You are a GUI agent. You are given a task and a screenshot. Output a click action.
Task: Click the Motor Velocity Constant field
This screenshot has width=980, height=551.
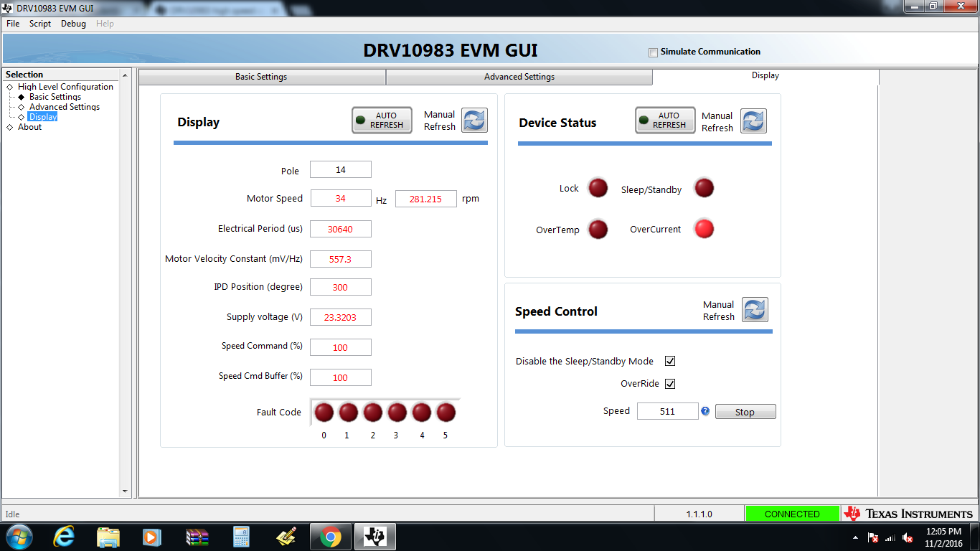(341, 259)
